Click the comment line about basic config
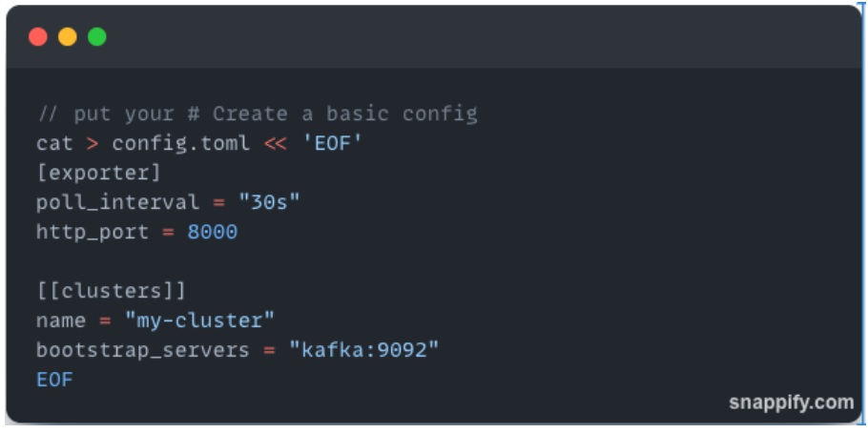 click(x=257, y=114)
